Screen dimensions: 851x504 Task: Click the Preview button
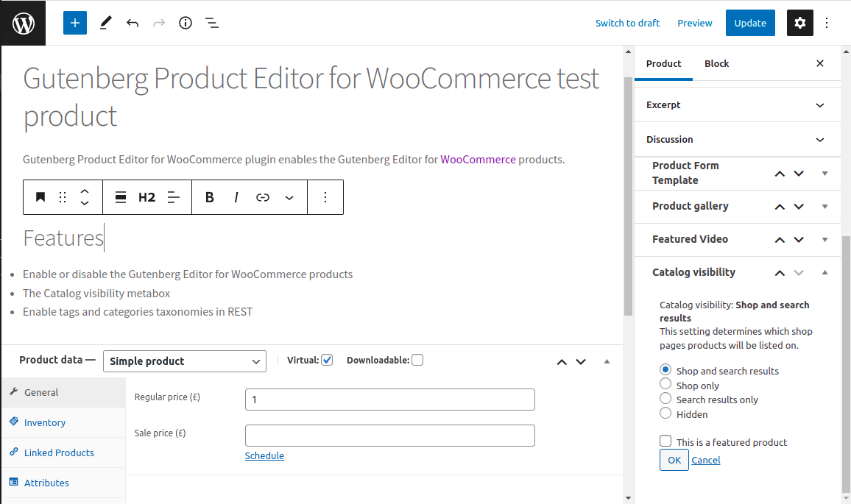695,23
